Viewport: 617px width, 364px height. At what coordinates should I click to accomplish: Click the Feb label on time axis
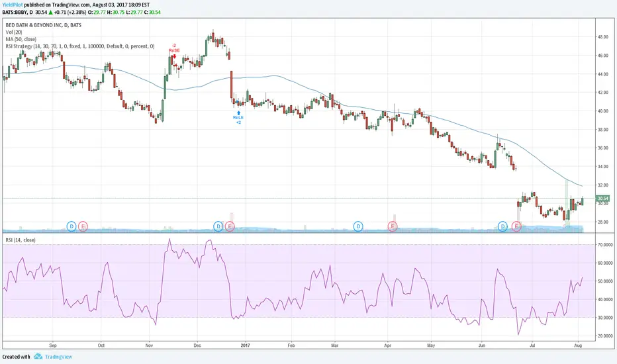291,345
